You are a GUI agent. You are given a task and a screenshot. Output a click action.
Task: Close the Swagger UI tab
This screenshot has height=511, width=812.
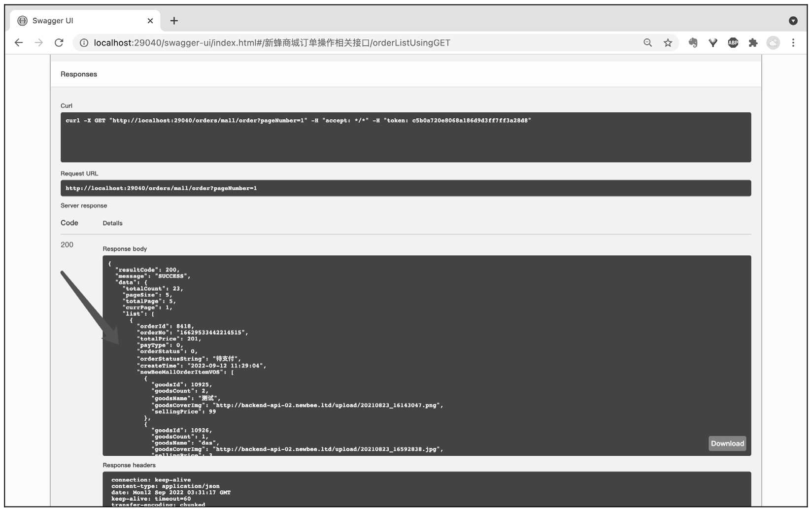[x=150, y=21]
